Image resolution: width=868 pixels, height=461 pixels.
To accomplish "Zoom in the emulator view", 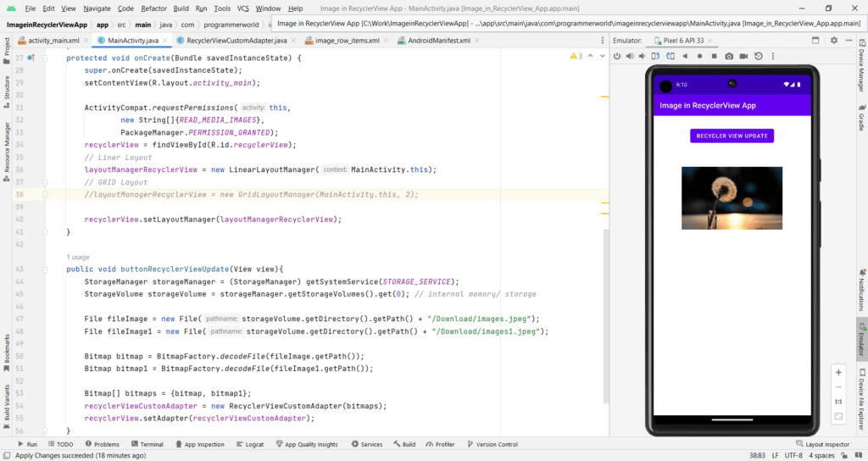I will [838, 373].
